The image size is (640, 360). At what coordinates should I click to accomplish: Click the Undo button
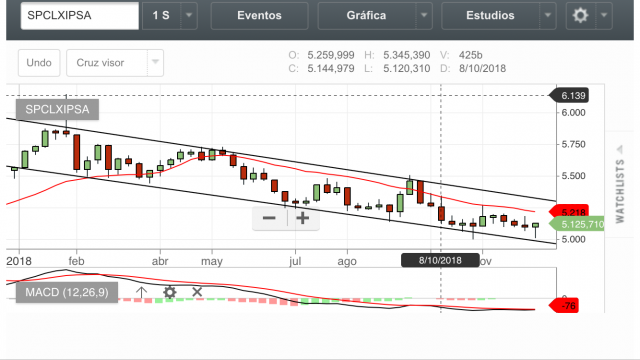(39, 63)
